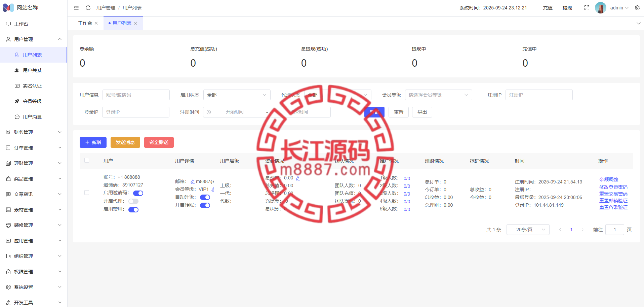Screen dimensions: 644x307
Task: Expand the 系统设置 menu chevron
Action: [x=60, y=287]
